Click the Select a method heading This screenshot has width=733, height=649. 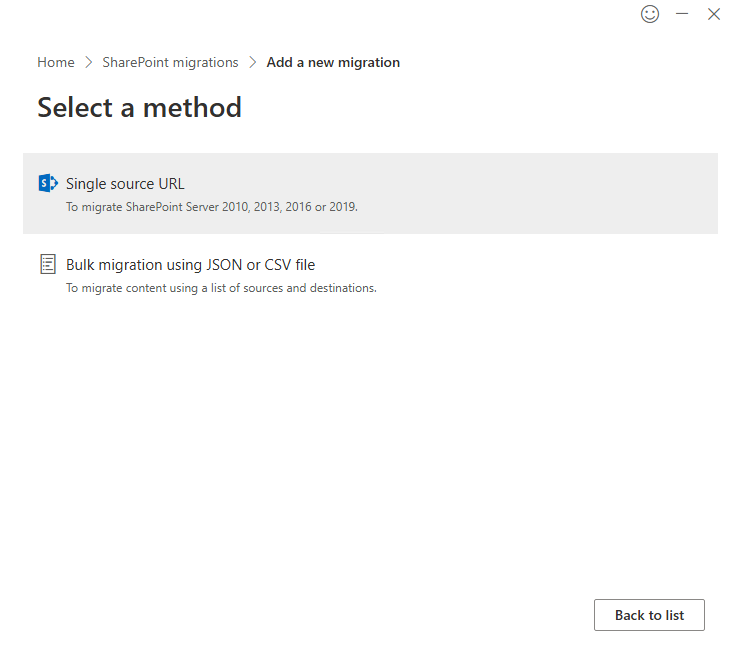click(139, 107)
